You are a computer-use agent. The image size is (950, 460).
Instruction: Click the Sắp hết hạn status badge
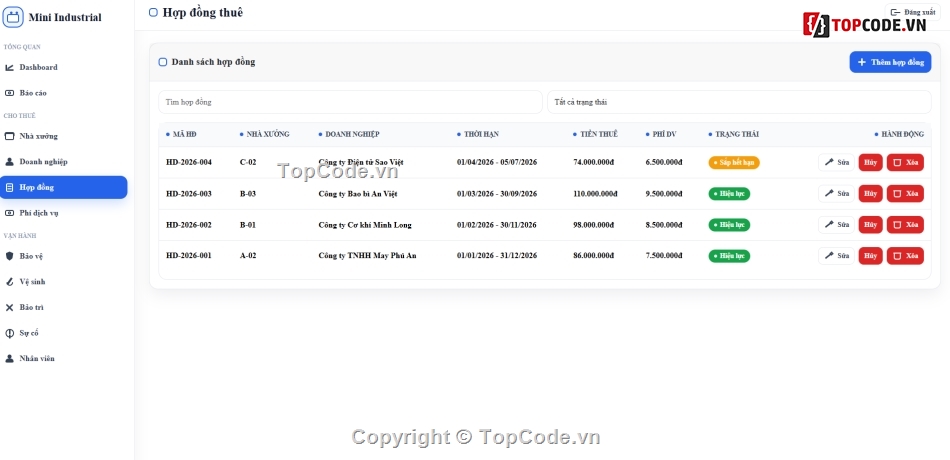734,162
